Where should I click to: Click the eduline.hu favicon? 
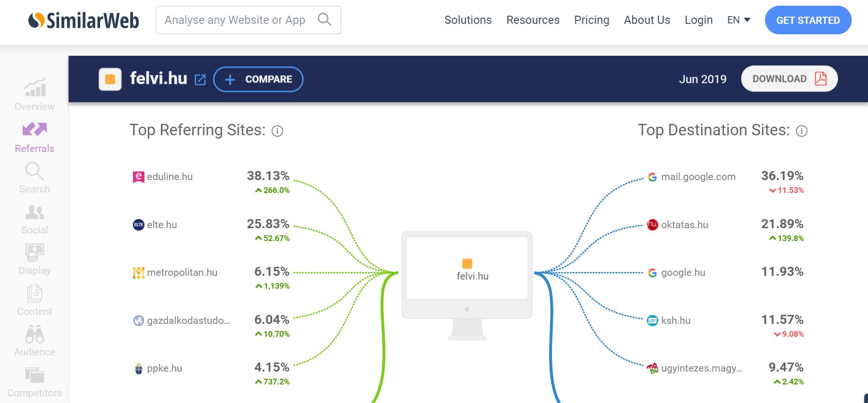tap(138, 177)
